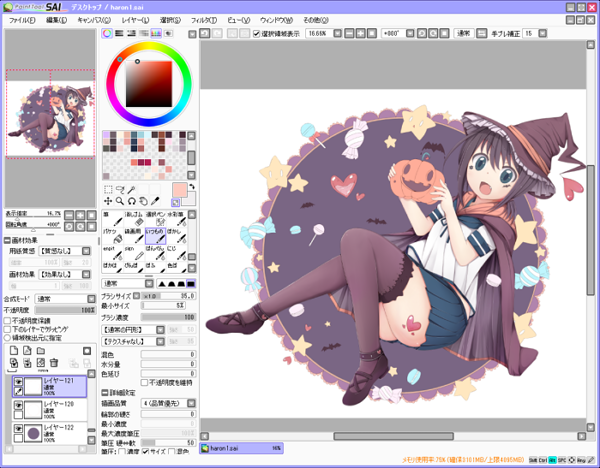Select the flat brush edge shape
This screenshot has width=600, height=468.
(191, 284)
